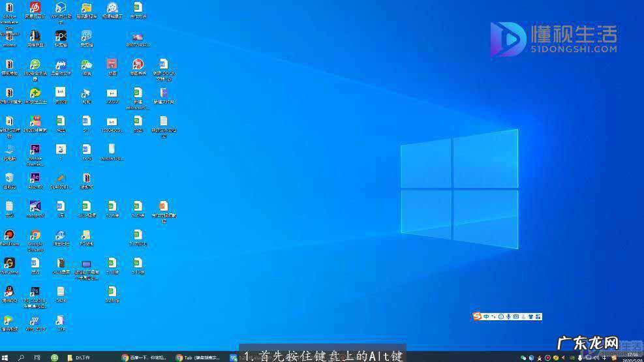Launch the Tencent QQ penguin desktop icon

9,291
